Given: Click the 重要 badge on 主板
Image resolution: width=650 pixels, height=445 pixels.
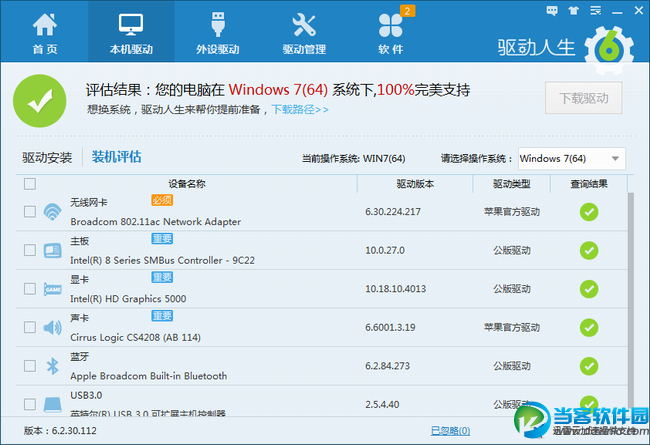Looking at the screenshot, I should 162,239.
